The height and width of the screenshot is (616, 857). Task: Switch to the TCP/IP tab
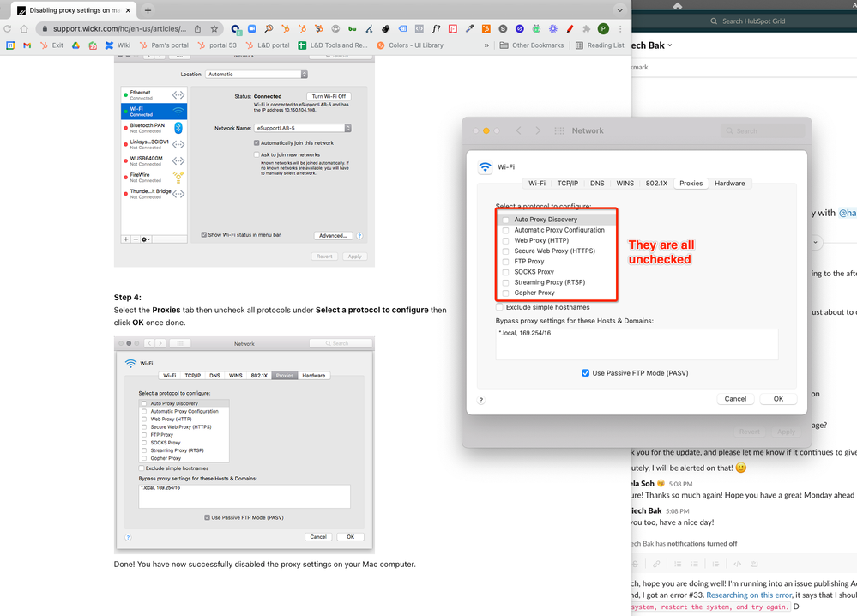point(567,183)
